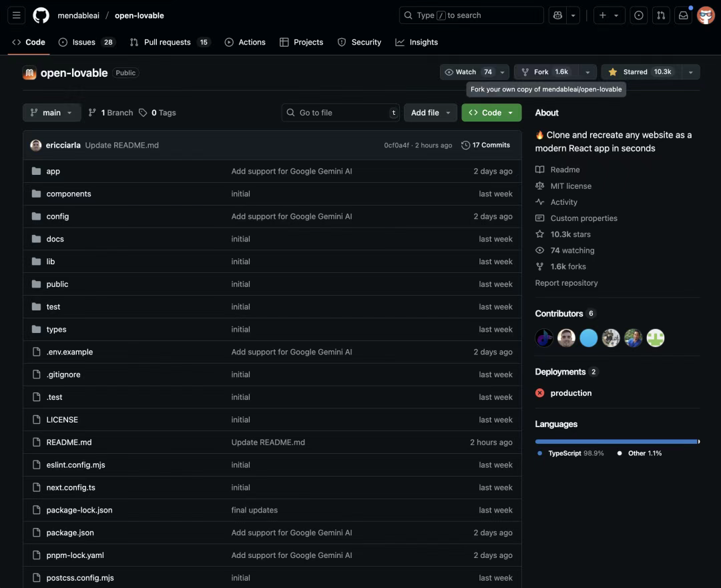Click the TypeScript language bar segment
The height and width of the screenshot is (588, 721).
[616, 442]
